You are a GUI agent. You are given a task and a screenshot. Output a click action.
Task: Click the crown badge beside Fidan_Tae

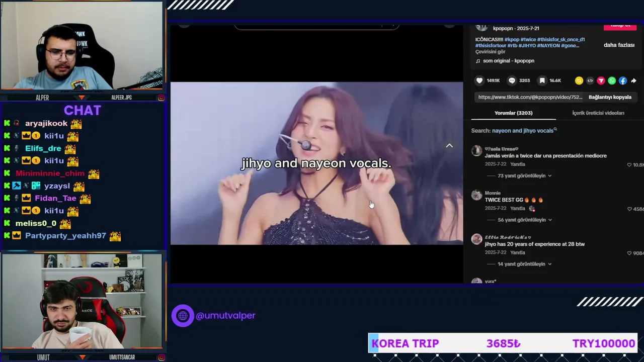[26, 198]
